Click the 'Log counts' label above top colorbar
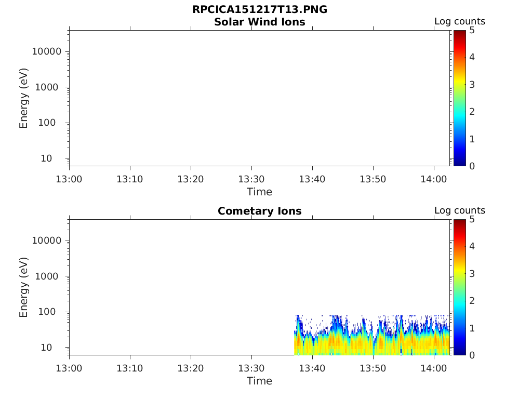The width and height of the screenshot is (532, 399). [460, 21]
